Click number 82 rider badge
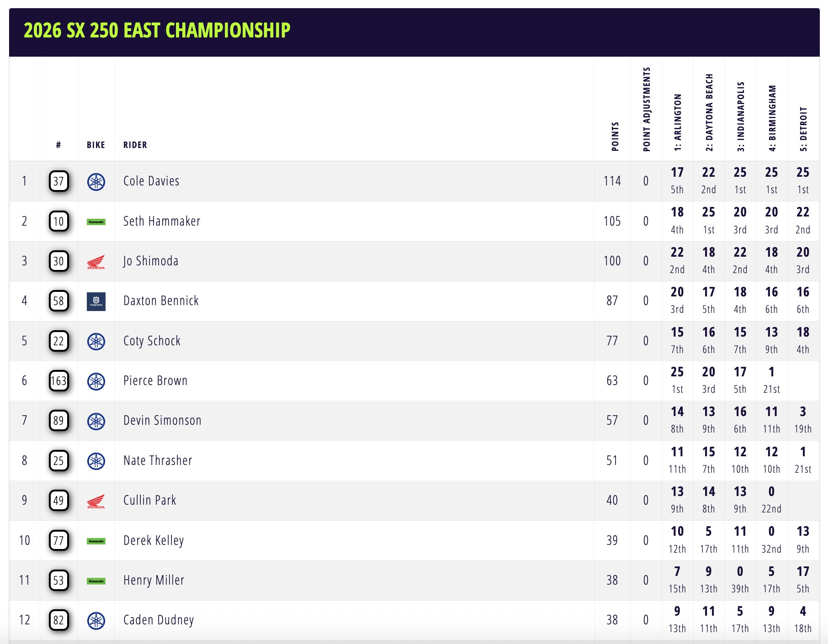This screenshot has width=828, height=644. [x=58, y=620]
